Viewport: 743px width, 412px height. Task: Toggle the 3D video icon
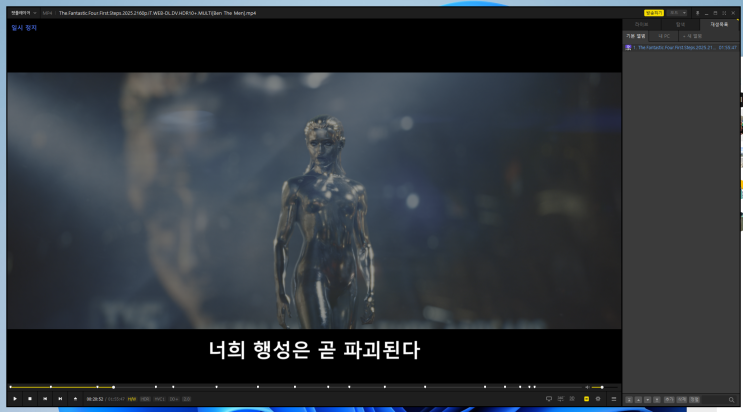[x=572, y=399]
